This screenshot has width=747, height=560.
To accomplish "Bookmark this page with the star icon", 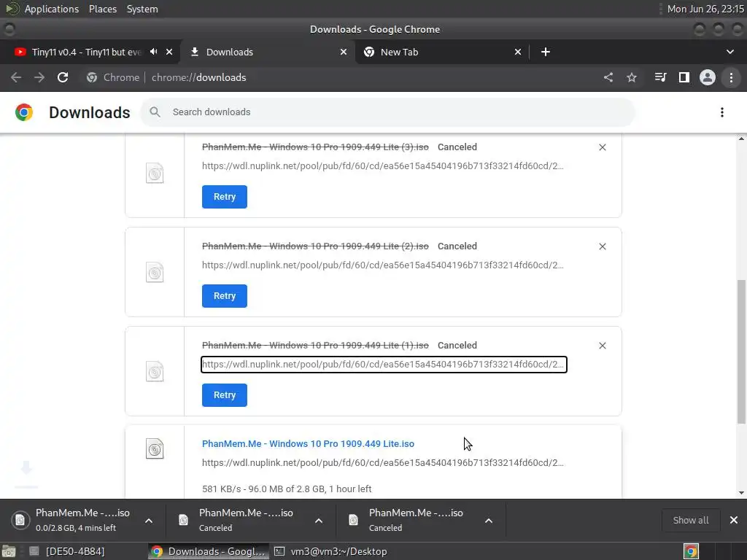I will click(632, 77).
